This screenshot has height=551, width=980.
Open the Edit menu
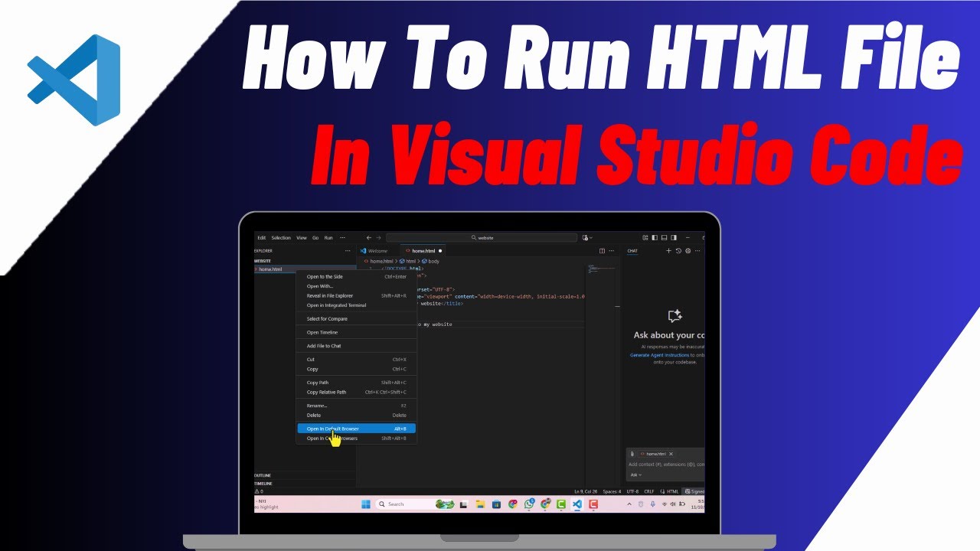(262, 238)
